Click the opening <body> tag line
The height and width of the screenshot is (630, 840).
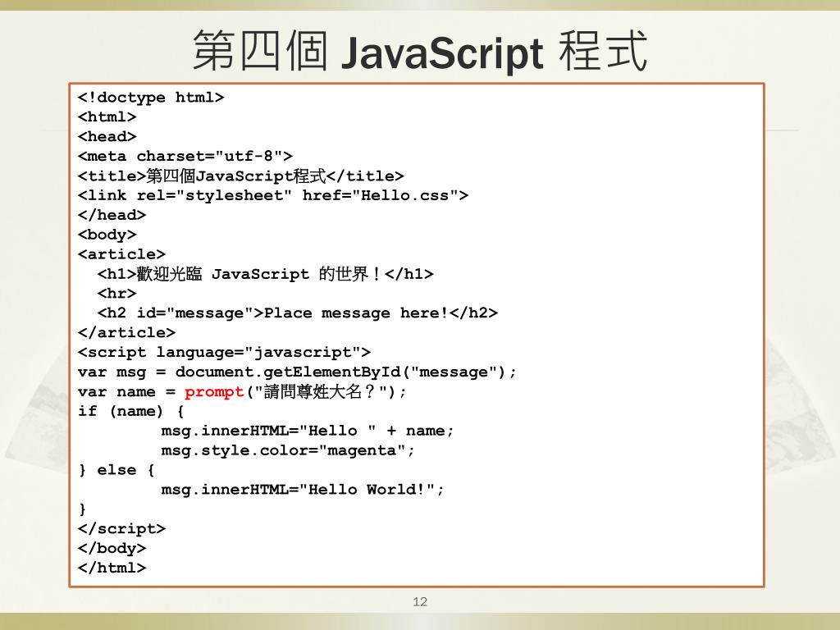click(x=107, y=235)
